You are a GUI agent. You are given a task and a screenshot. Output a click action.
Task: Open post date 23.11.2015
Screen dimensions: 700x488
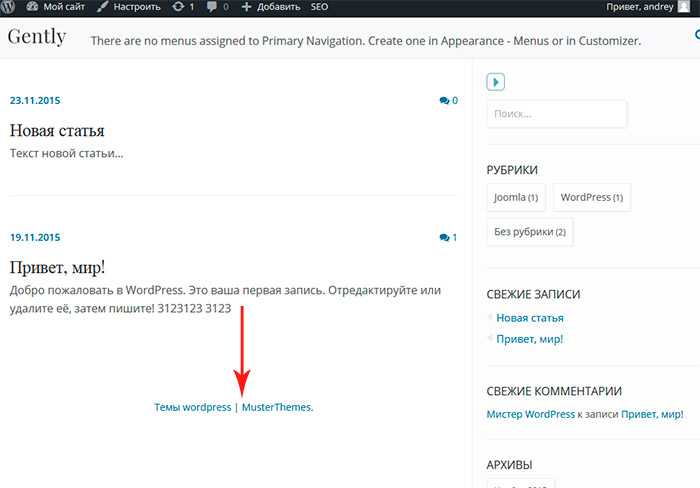[35, 100]
